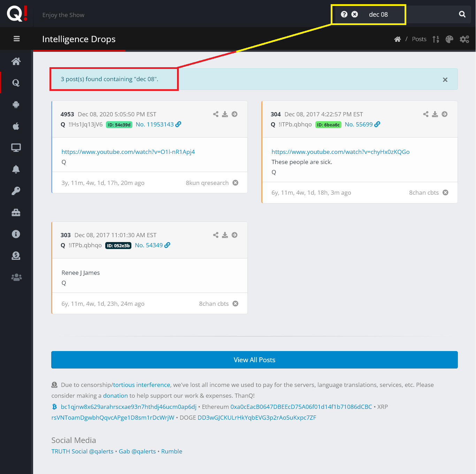The image size is (476, 474).
Task: Click the 304 post number
Action: [x=276, y=114]
